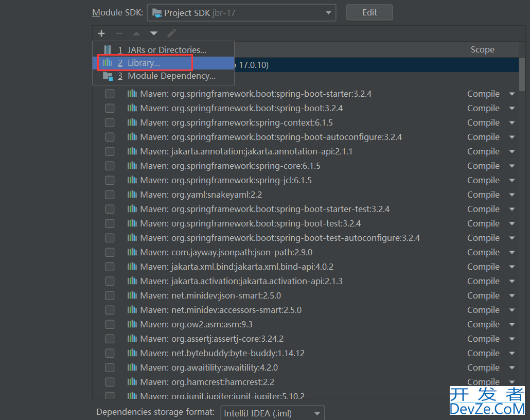Open scope dropdown for json-path:2.9.0

[x=512, y=253]
